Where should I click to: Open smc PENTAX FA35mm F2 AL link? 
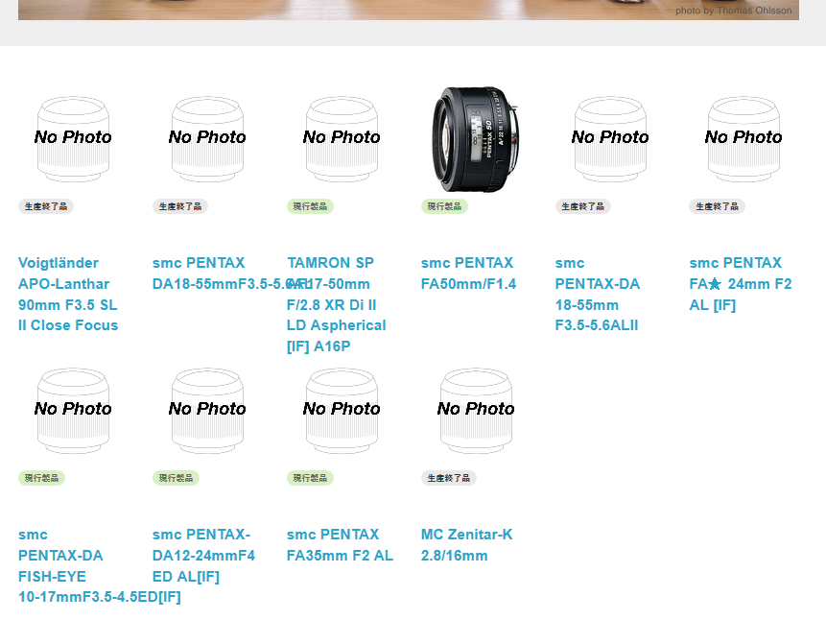340,544
